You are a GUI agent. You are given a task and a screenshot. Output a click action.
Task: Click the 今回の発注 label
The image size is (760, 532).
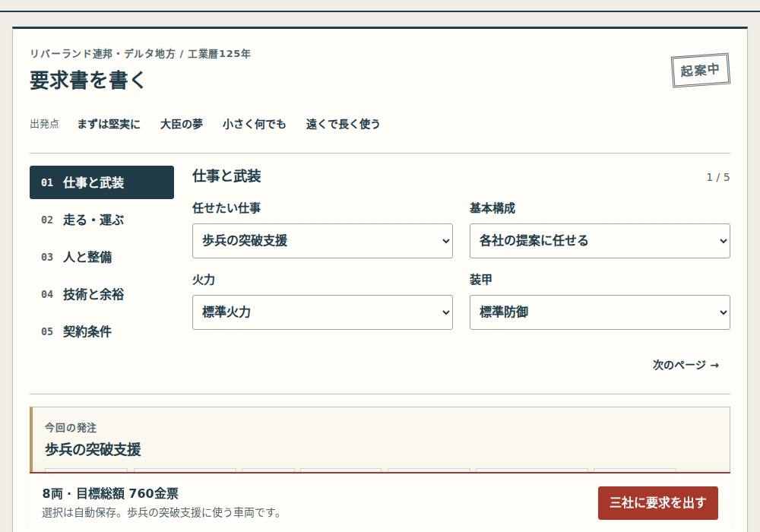click(x=71, y=428)
